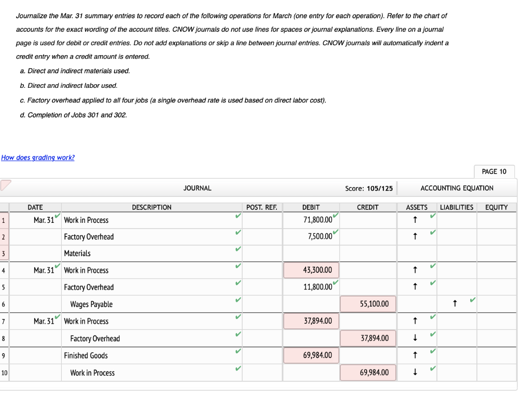Click the empty date cell in row 9
This screenshot has height=399, width=532.
[x=35, y=355]
